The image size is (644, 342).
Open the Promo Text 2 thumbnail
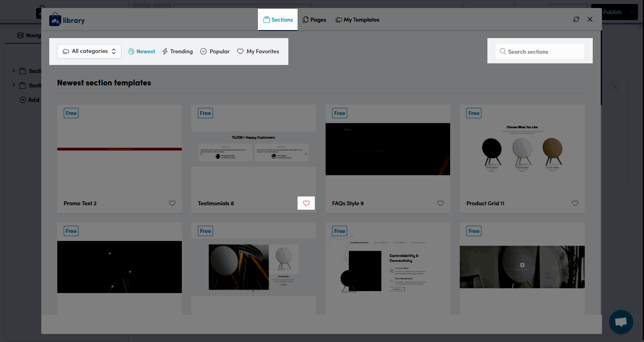(119, 149)
